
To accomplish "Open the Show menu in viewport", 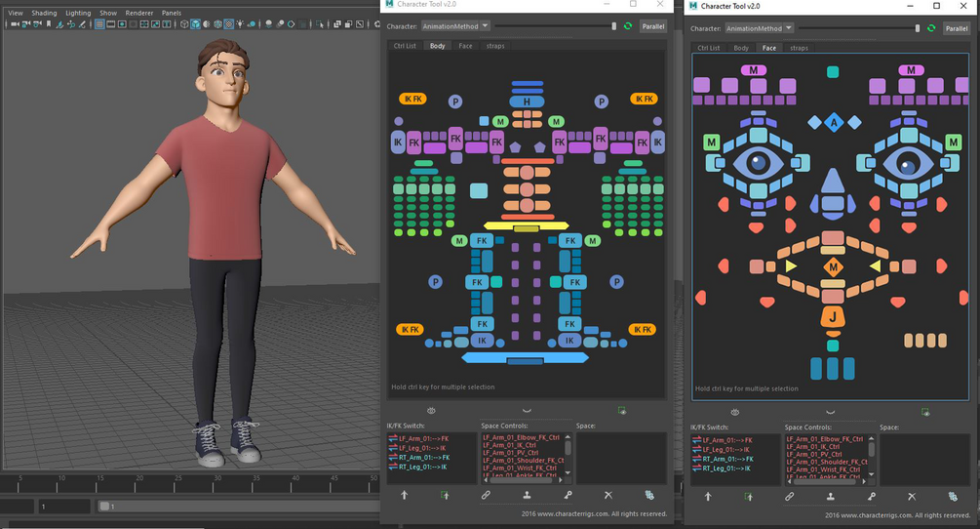I will [x=108, y=13].
